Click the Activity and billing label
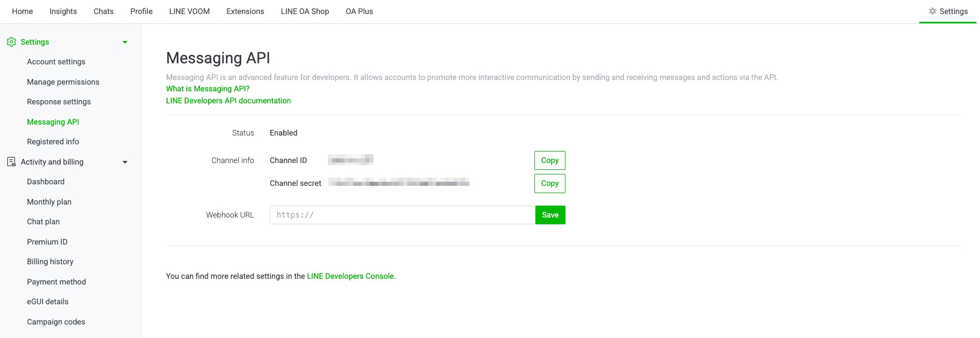This screenshot has width=980, height=338. (52, 162)
